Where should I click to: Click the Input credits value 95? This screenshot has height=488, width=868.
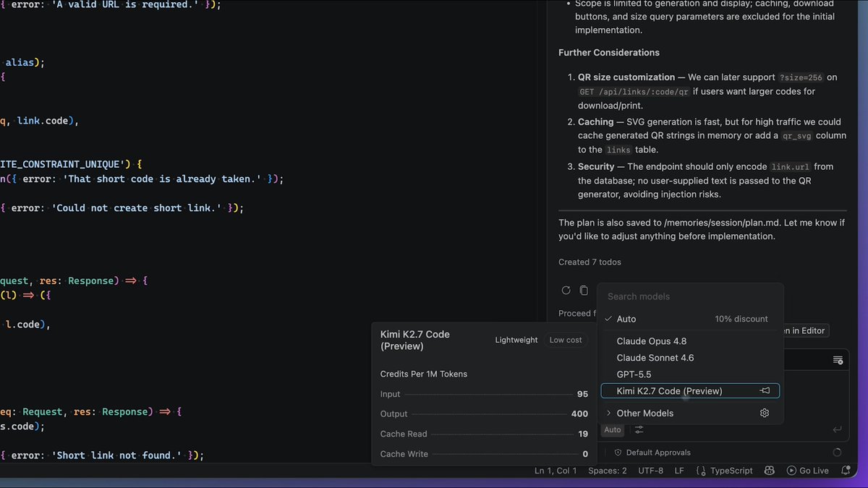tap(582, 394)
